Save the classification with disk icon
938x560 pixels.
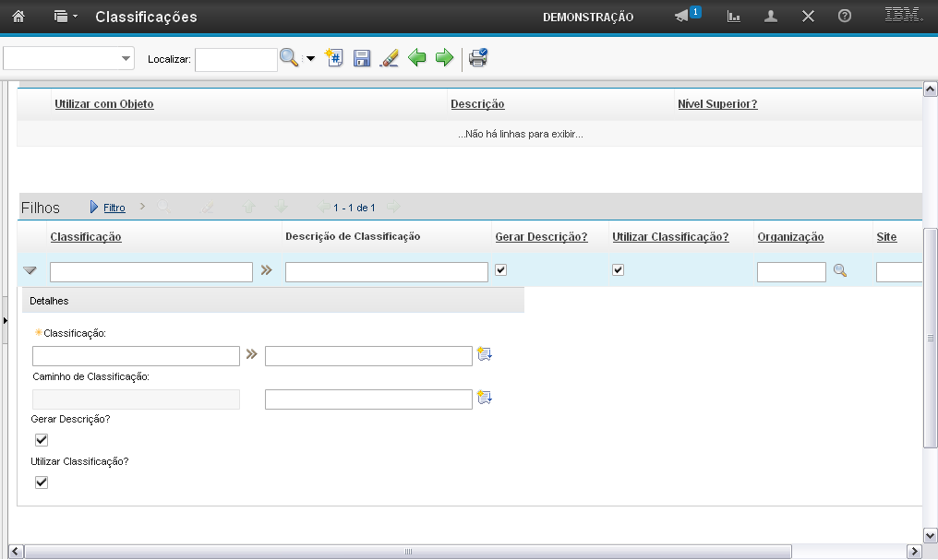pyautogui.click(x=362, y=58)
